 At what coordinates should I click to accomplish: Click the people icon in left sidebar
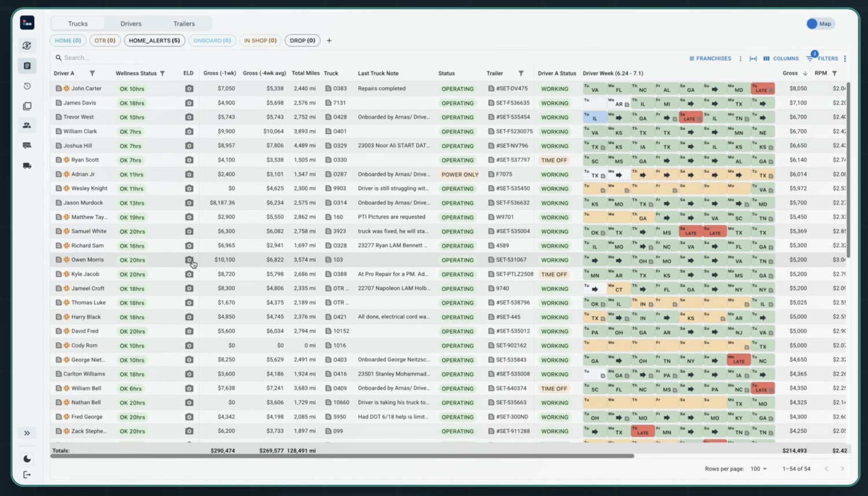click(27, 125)
